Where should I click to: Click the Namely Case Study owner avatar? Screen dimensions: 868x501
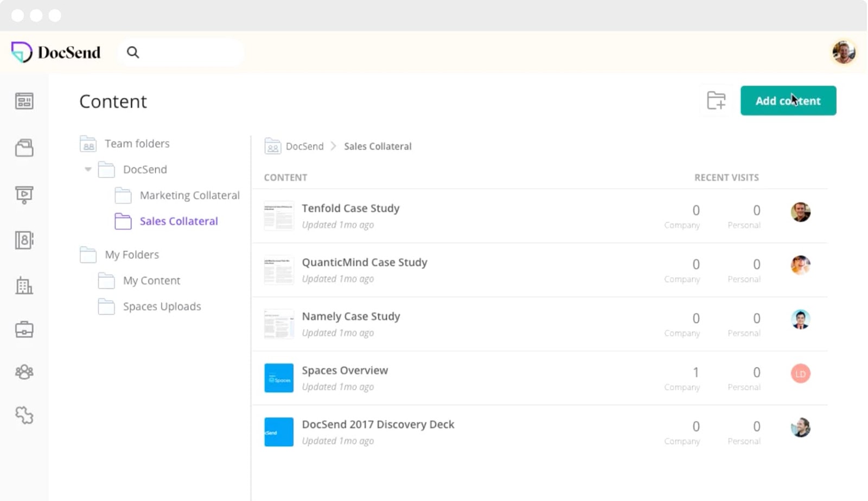[x=800, y=319]
